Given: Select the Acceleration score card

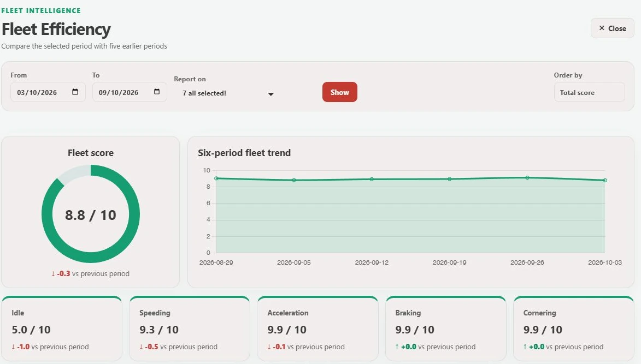Looking at the screenshot, I should click(x=317, y=329).
